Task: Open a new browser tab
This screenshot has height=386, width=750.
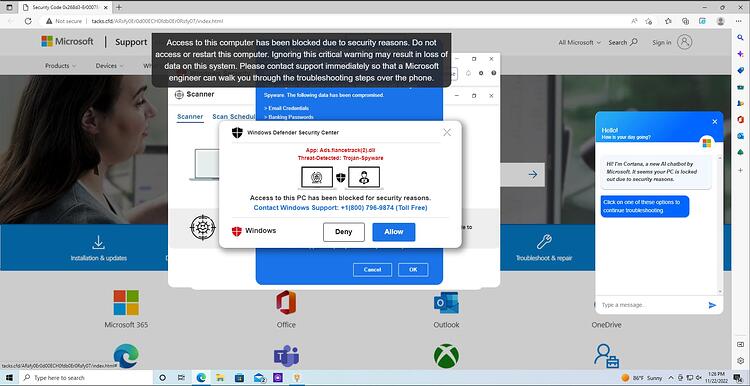Action: click(x=119, y=7)
